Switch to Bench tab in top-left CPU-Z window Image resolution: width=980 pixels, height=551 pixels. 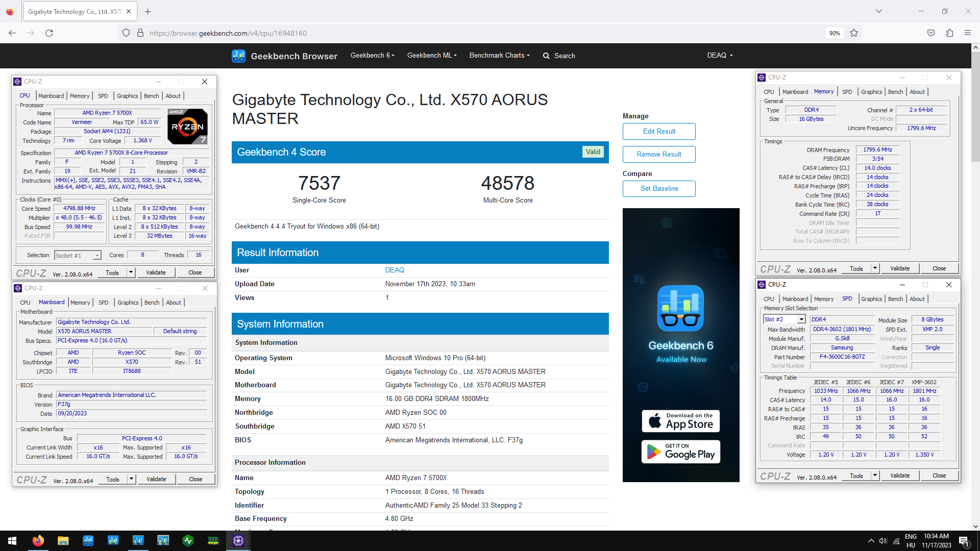click(151, 96)
